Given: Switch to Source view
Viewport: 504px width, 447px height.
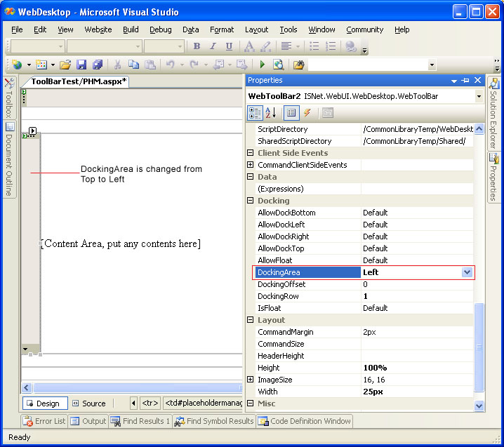Looking at the screenshot, I should tap(88, 403).
